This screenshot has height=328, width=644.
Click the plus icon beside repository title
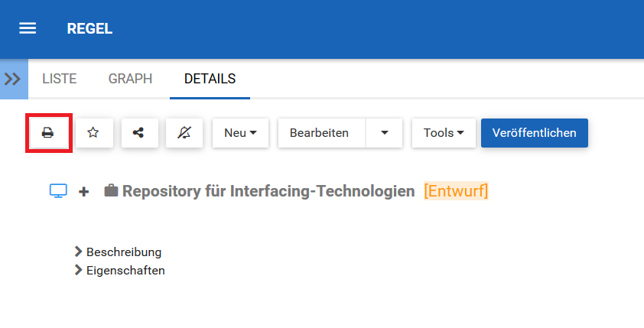tap(83, 191)
